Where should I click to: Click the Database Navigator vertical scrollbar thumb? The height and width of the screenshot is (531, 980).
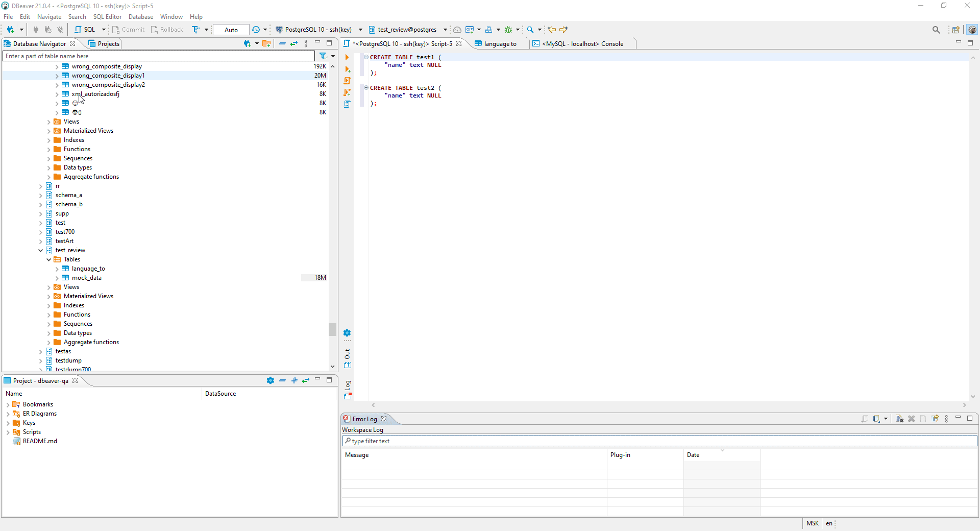[332, 329]
